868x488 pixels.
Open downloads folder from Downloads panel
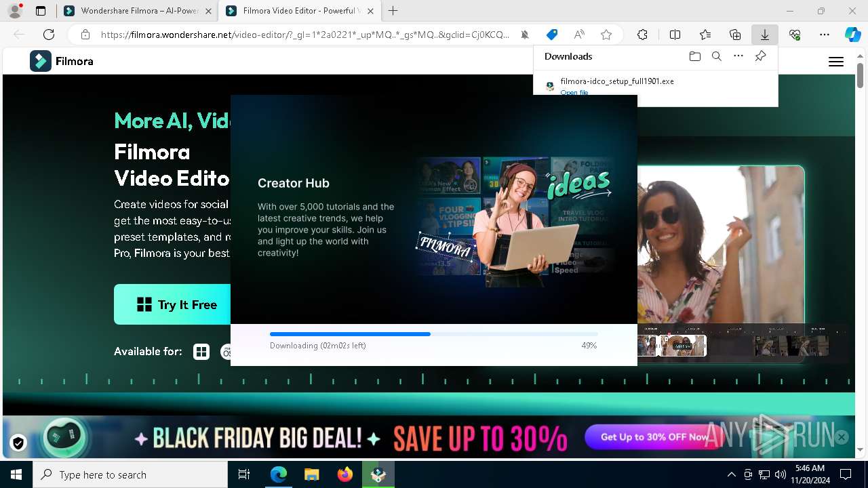[x=695, y=56]
